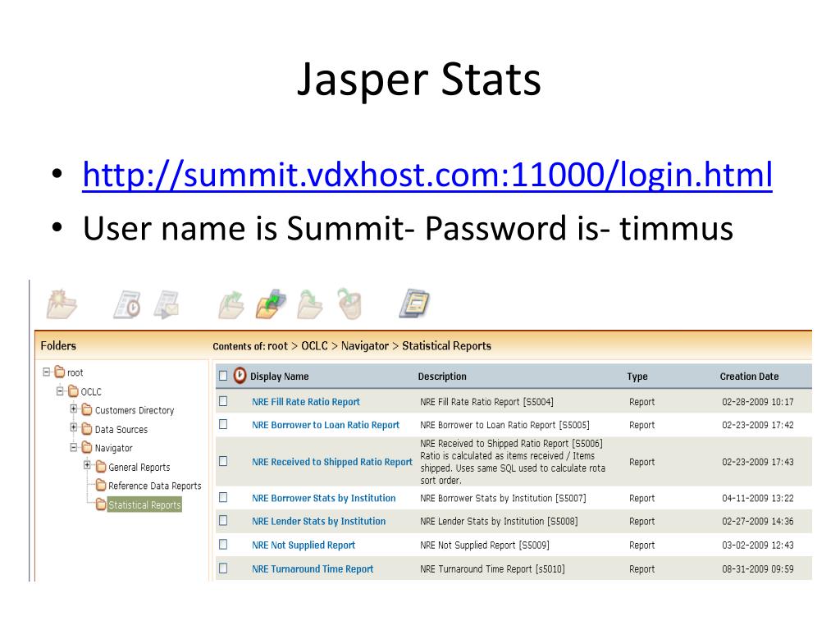Expand the Customers Directory tree node
The image size is (840, 630).
point(74,409)
